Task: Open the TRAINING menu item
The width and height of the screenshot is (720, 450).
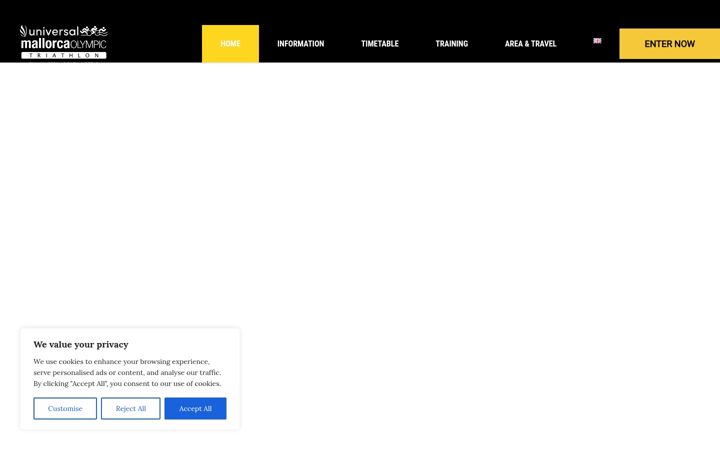Action: click(451, 44)
